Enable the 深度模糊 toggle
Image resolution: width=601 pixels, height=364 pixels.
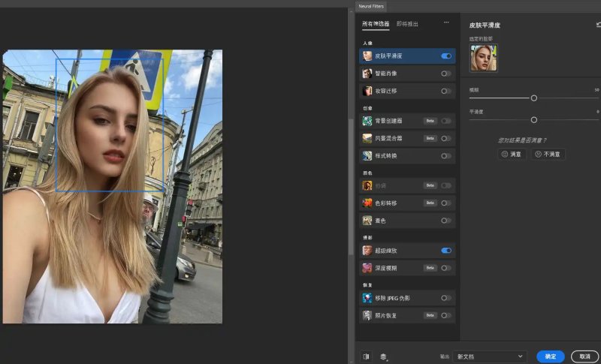446,268
